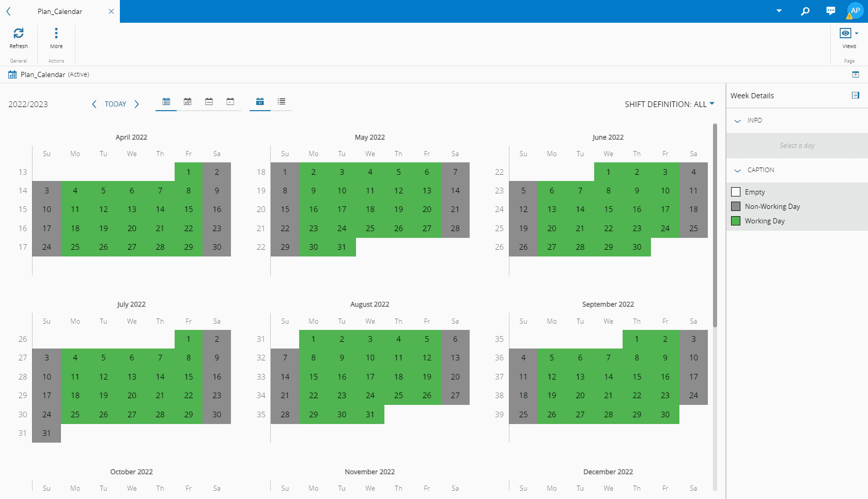Open the chat messages icon
Screen dimensions: 868x499
[830, 11]
